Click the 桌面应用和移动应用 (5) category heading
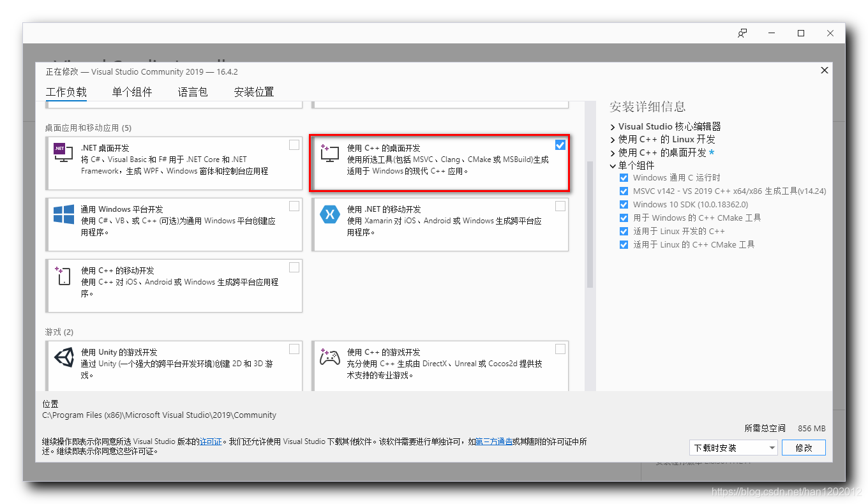 click(88, 128)
